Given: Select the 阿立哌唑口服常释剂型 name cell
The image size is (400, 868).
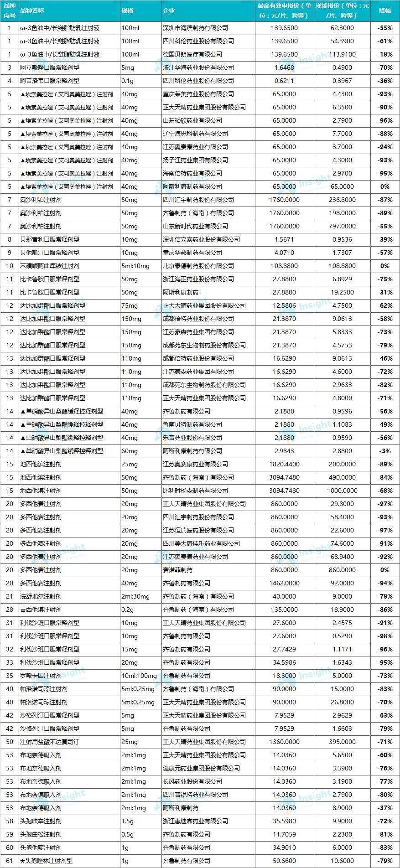Looking at the screenshot, I should [x=50, y=67].
